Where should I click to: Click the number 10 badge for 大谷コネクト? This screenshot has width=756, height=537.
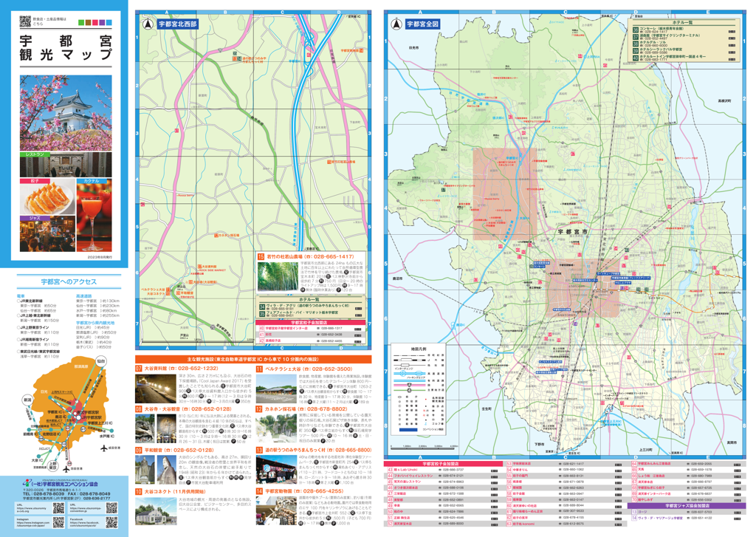pos(139,492)
